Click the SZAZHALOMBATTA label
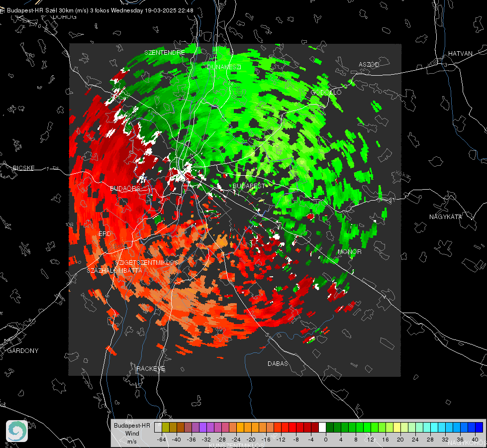The height and width of the screenshot is (448, 487). pyautogui.click(x=114, y=270)
